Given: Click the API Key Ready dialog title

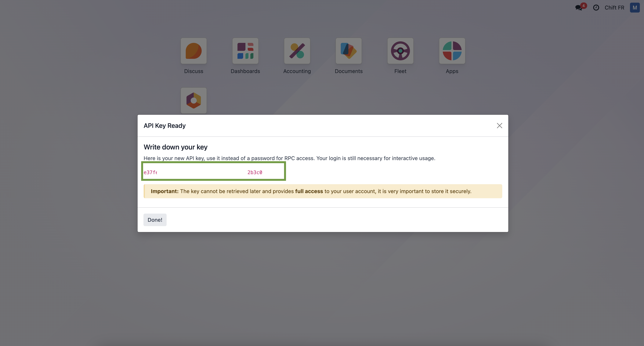Looking at the screenshot, I should 165,126.
